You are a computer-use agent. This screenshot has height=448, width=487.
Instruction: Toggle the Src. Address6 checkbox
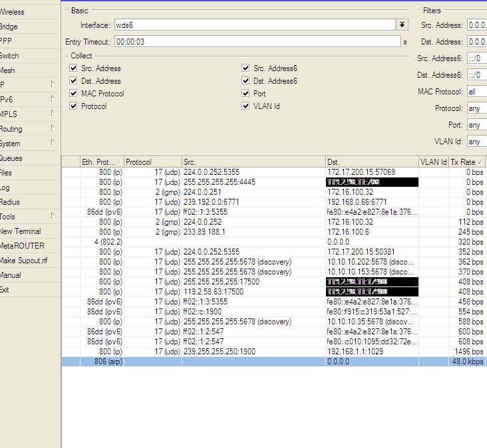click(245, 68)
